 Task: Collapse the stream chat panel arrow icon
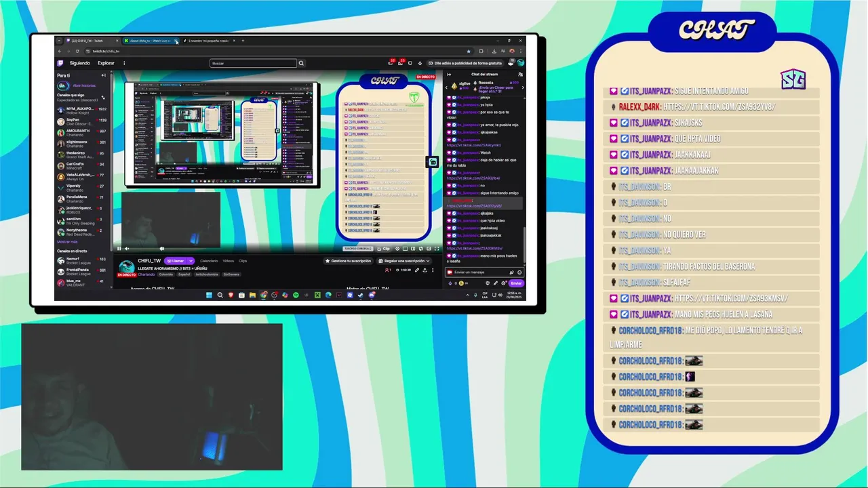coord(449,75)
